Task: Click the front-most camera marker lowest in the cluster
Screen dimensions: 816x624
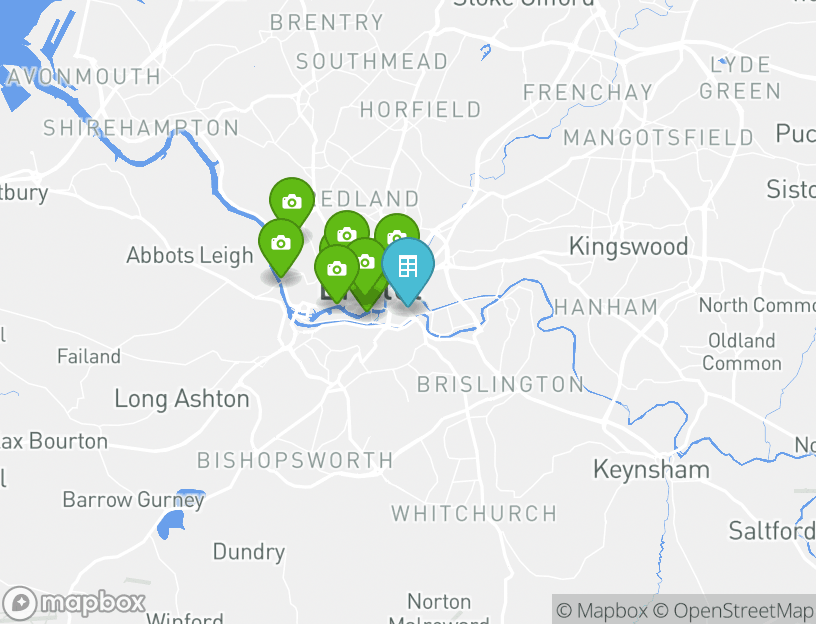Action: [x=337, y=271]
